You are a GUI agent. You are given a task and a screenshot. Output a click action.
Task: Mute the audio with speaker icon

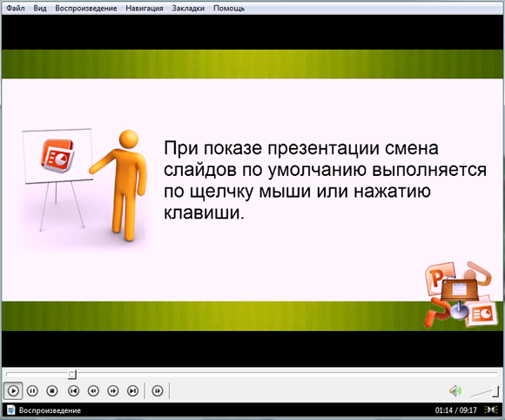tap(455, 391)
